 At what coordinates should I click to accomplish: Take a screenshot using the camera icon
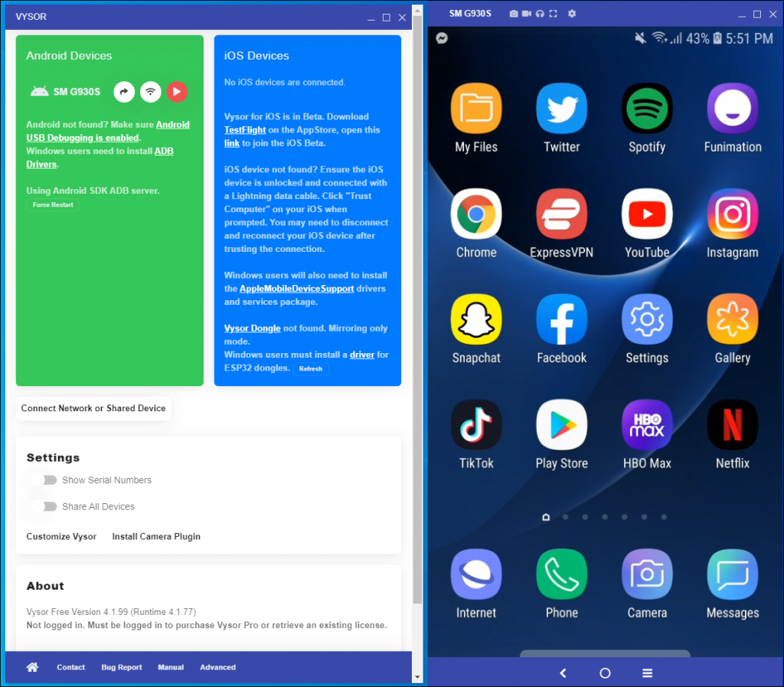click(514, 13)
